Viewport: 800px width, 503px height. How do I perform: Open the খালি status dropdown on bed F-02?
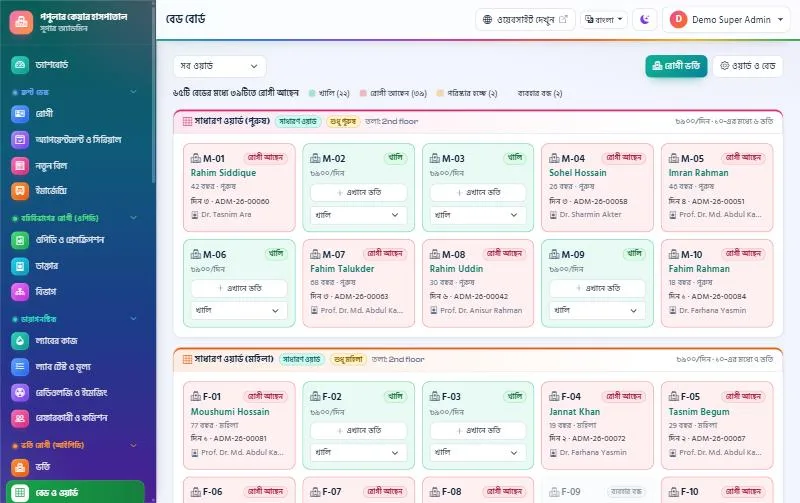click(x=358, y=452)
